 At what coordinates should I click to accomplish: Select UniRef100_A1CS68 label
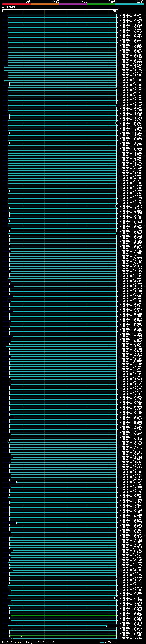(x=131, y=615)
